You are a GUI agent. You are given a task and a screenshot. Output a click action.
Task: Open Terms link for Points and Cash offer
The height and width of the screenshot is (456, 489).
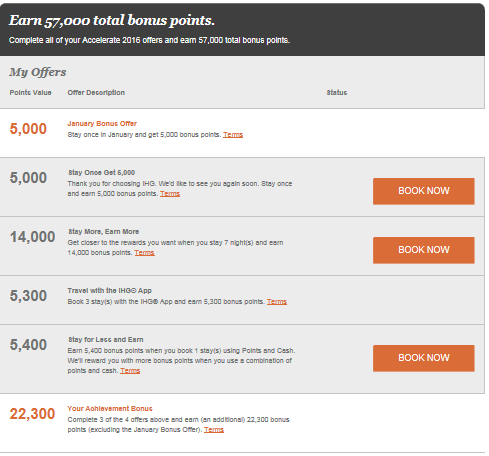coord(130,371)
